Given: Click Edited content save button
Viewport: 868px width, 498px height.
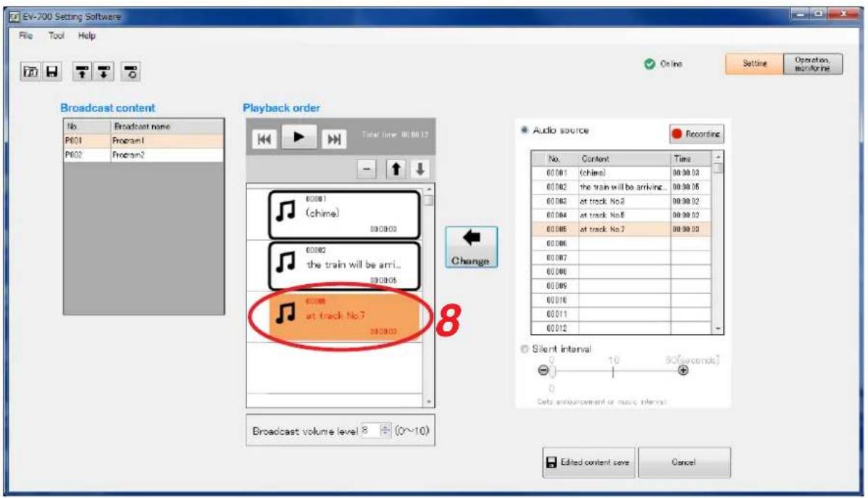Looking at the screenshot, I should pos(588,462).
